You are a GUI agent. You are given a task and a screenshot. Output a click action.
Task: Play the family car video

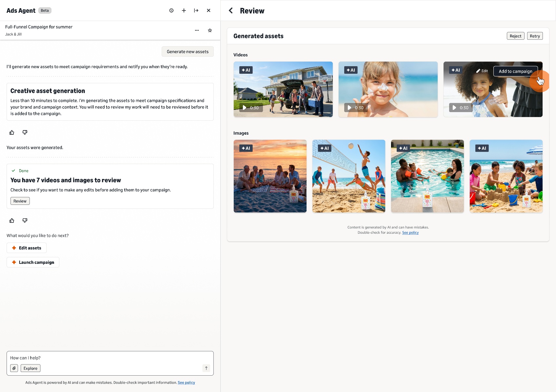pos(251,108)
